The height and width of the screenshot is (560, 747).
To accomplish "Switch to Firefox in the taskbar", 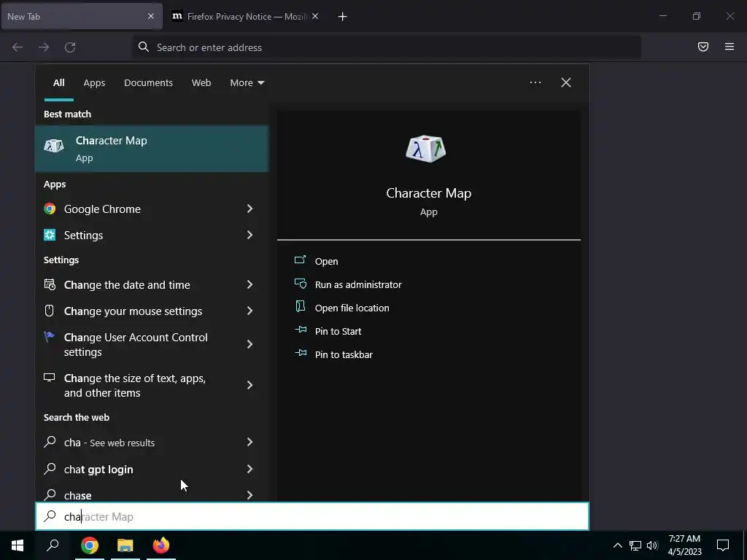I will 161,545.
